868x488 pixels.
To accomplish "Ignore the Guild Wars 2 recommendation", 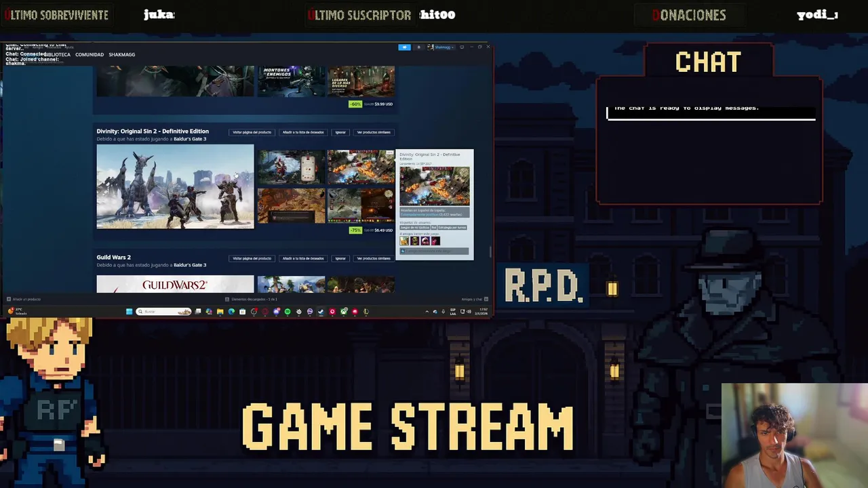I will tap(340, 258).
